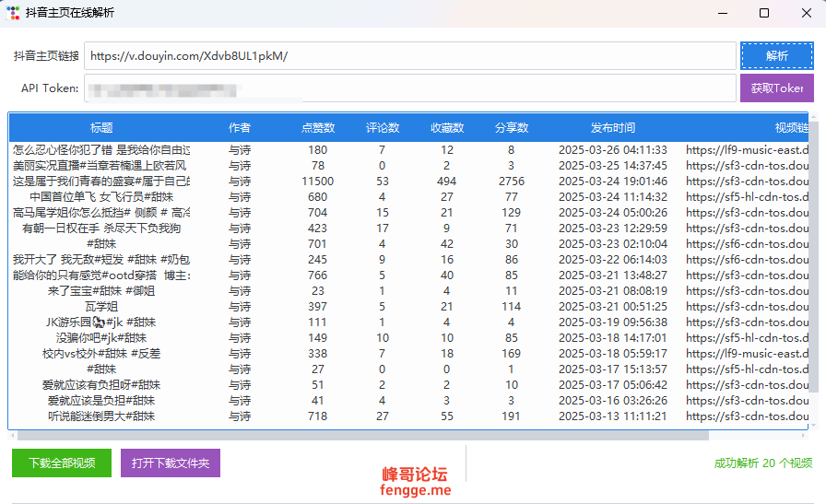This screenshot has height=504, width=826.
Task: Click the vertical scrollbar of the table
Action: [814, 258]
